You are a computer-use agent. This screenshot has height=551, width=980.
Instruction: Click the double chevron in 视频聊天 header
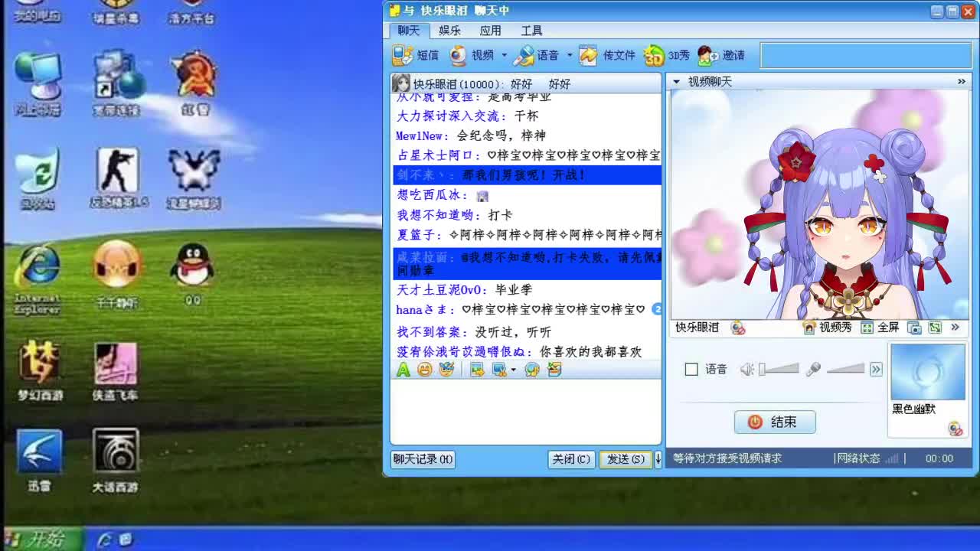[x=962, y=81]
